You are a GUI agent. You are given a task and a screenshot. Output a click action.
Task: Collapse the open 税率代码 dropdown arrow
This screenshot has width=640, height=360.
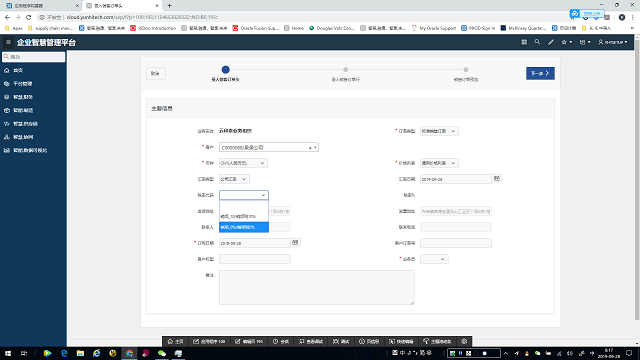coord(263,195)
